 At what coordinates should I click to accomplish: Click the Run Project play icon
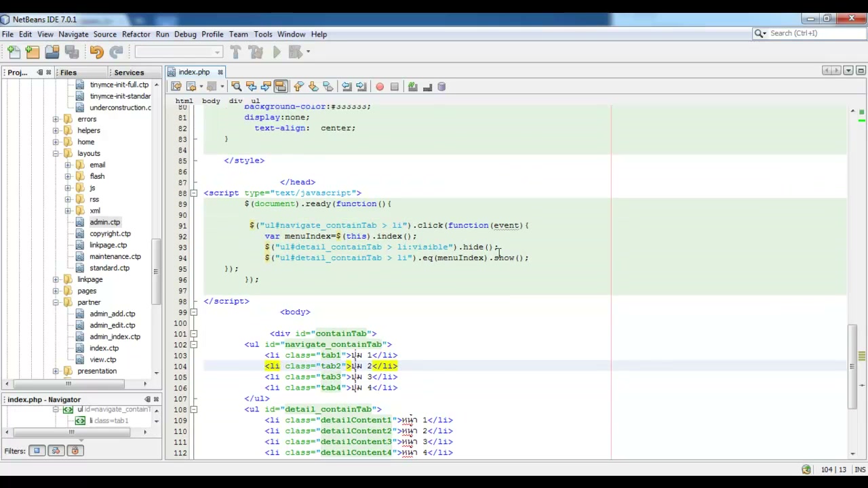[277, 52]
